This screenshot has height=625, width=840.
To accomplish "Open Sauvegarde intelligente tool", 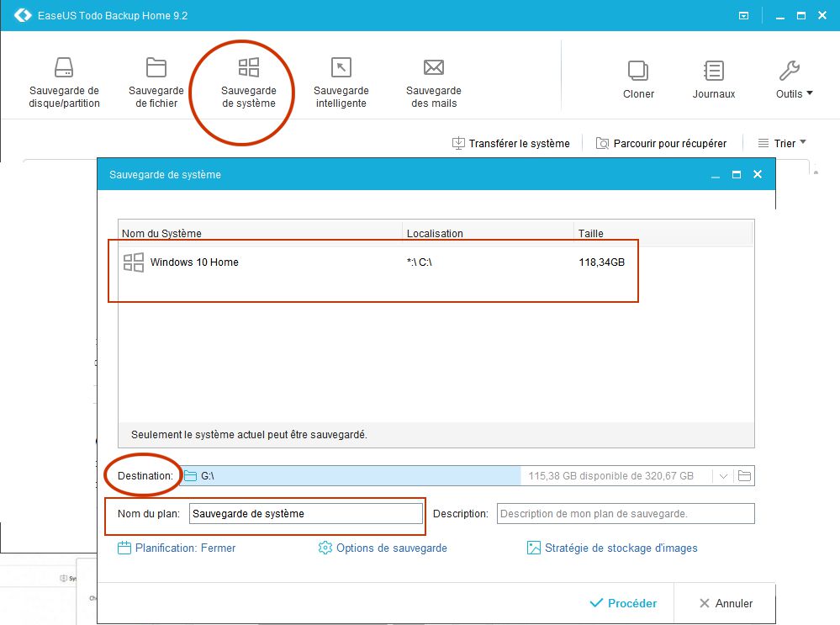I will [x=341, y=82].
